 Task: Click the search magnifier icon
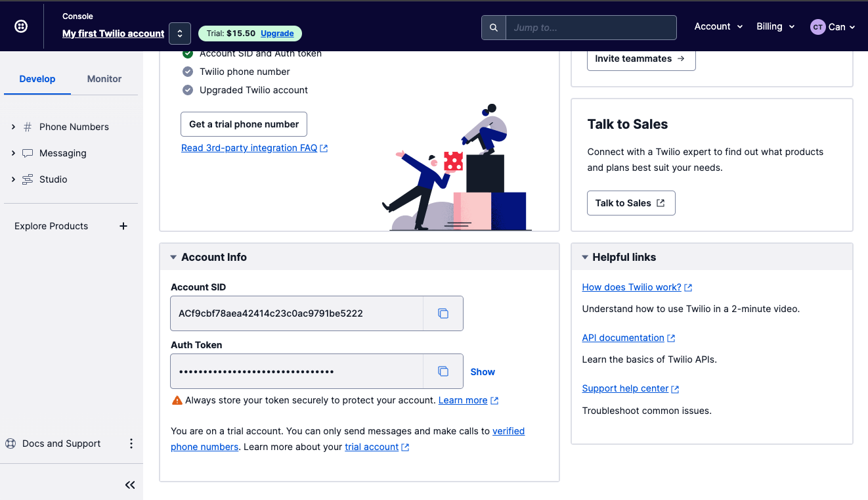click(494, 28)
